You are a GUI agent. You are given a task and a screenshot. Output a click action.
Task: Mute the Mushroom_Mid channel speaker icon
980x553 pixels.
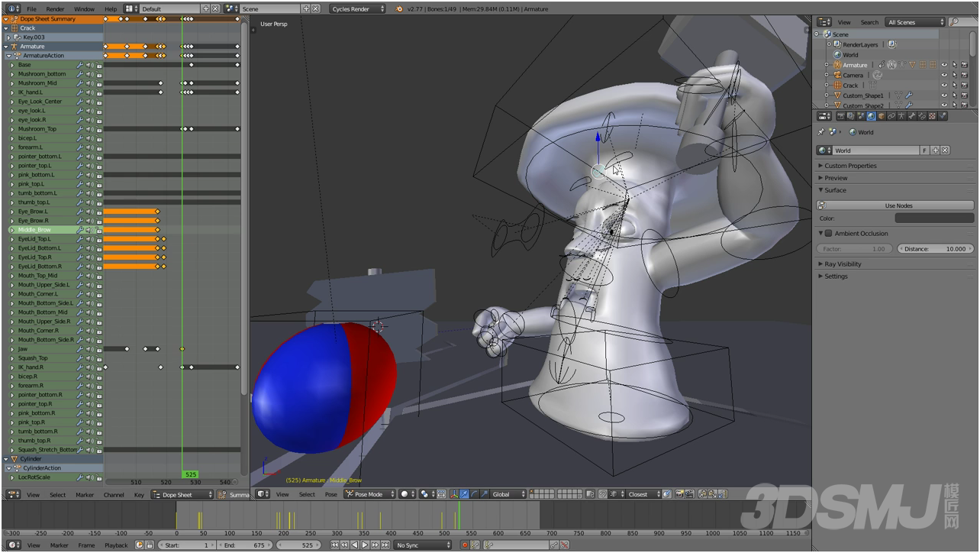pos(89,83)
